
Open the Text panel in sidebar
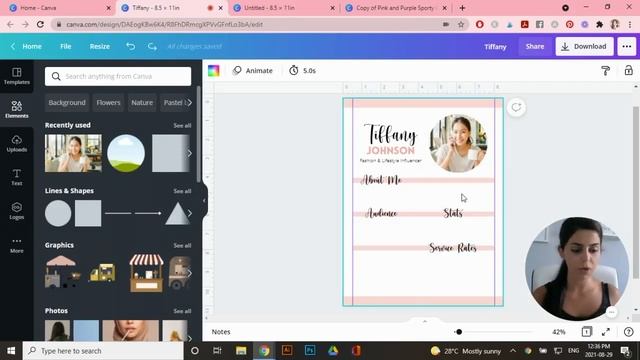[x=17, y=177]
